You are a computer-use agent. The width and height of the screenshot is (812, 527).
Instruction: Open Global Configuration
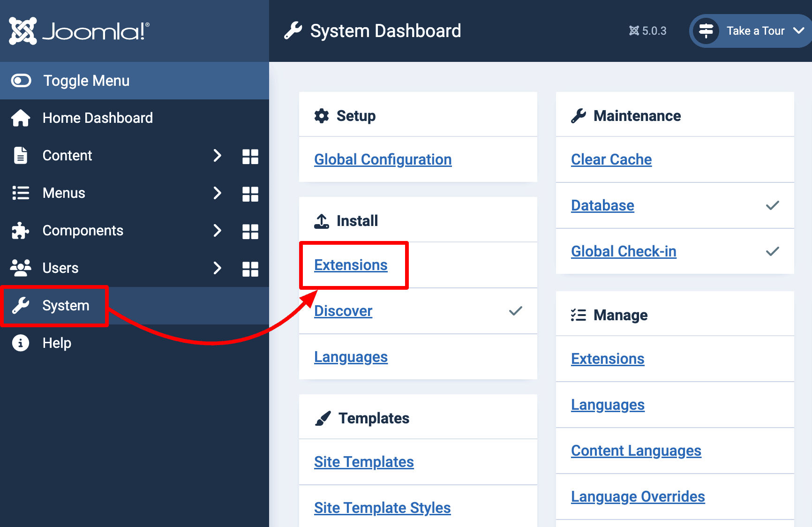383,159
